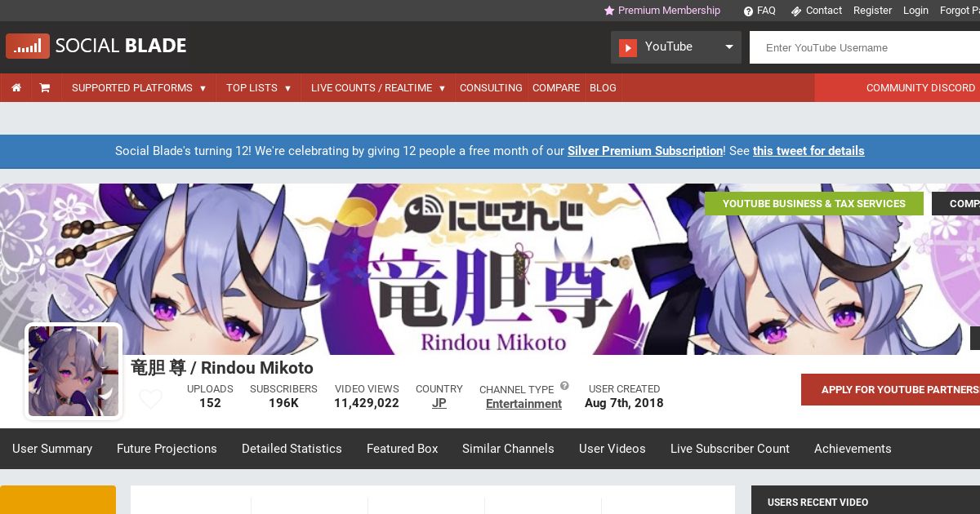The image size is (980, 514).
Task: Click the Rindou Mikoto channel banner image
Action: coord(490,269)
